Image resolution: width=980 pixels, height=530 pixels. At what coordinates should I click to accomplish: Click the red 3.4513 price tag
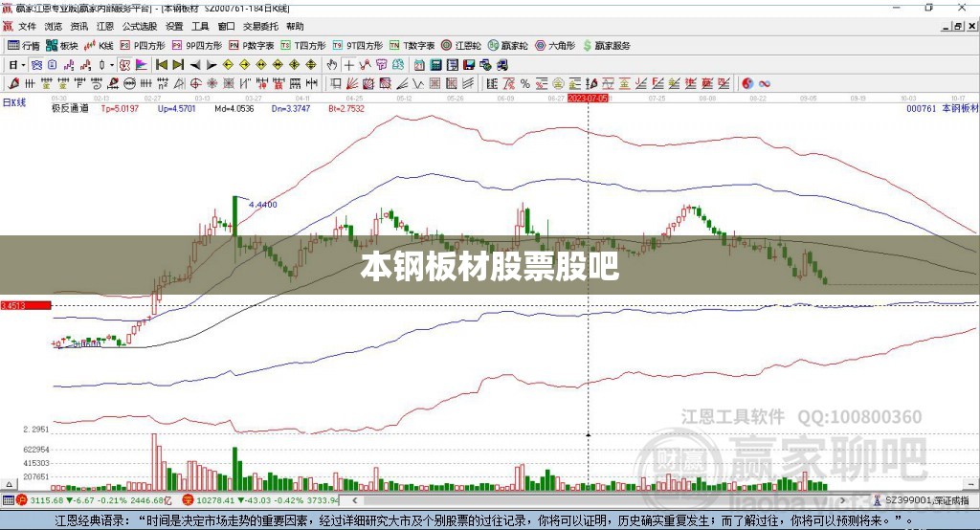click(x=26, y=305)
